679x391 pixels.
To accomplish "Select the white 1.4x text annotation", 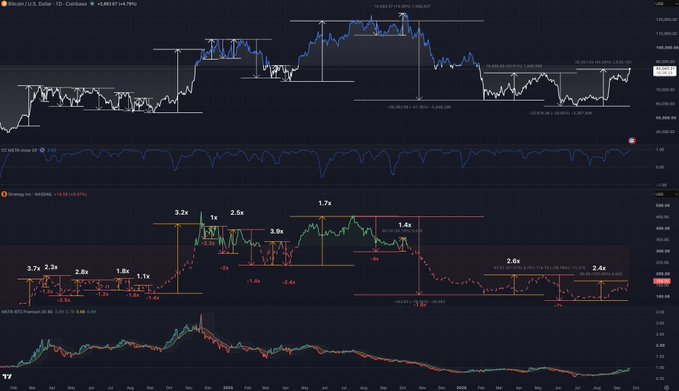I will 404,225.
